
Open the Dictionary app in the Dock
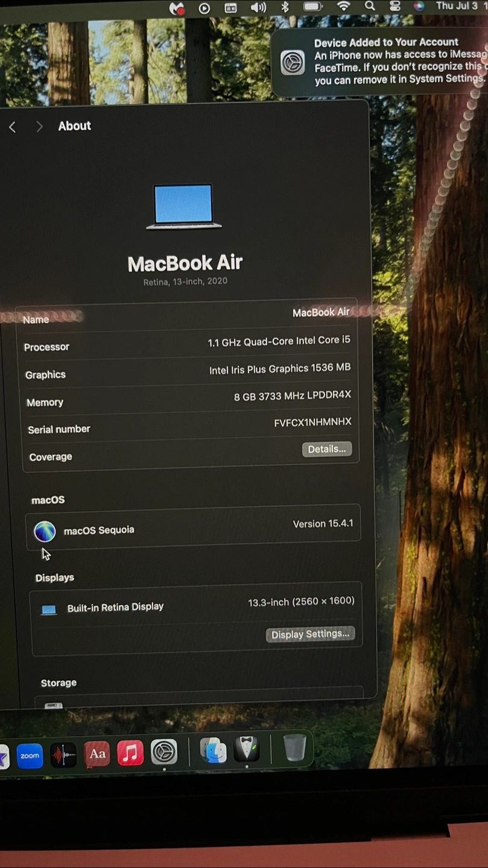coord(97,754)
